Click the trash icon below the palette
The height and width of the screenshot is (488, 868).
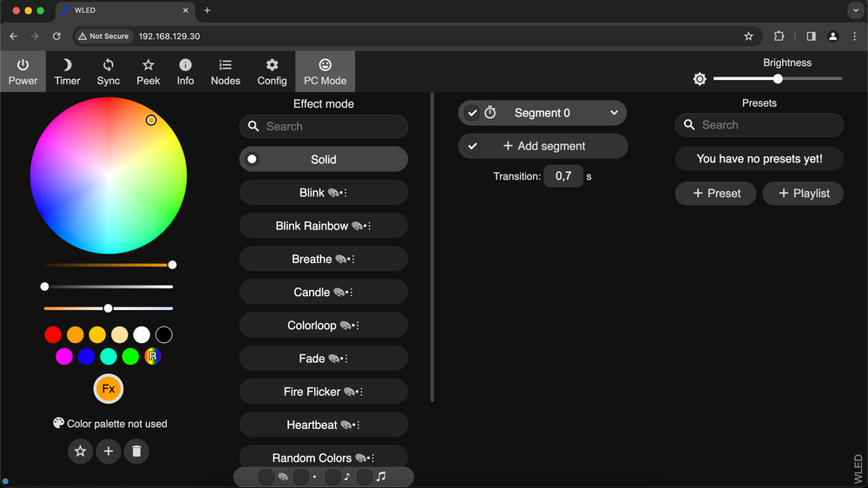(x=136, y=452)
